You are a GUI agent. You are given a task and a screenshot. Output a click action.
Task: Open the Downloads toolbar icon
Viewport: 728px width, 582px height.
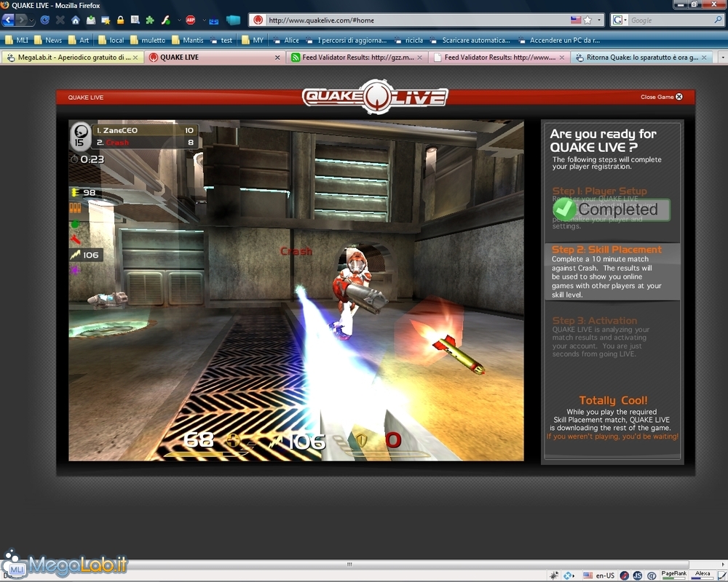click(90, 20)
